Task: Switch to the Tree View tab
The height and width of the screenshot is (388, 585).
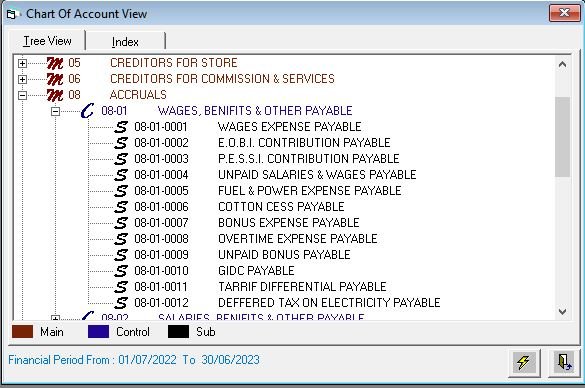Action: 47,41
